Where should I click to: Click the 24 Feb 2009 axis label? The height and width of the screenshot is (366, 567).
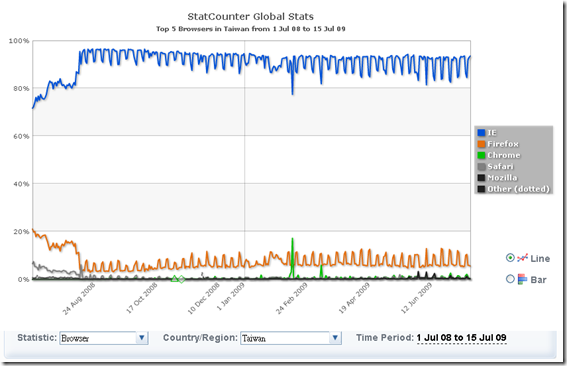pos(291,298)
